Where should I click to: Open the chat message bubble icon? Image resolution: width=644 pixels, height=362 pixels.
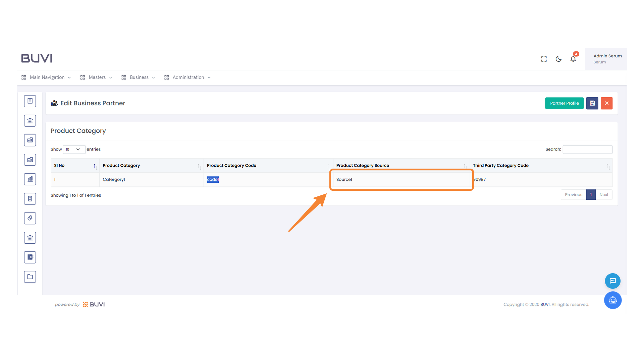click(x=612, y=281)
